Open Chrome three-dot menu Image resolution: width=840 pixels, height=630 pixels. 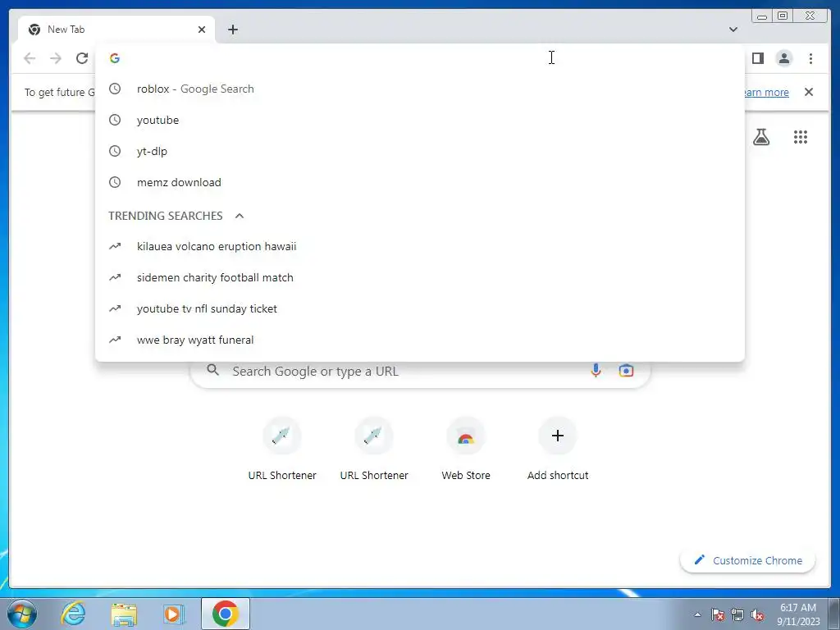tap(810, 58)
